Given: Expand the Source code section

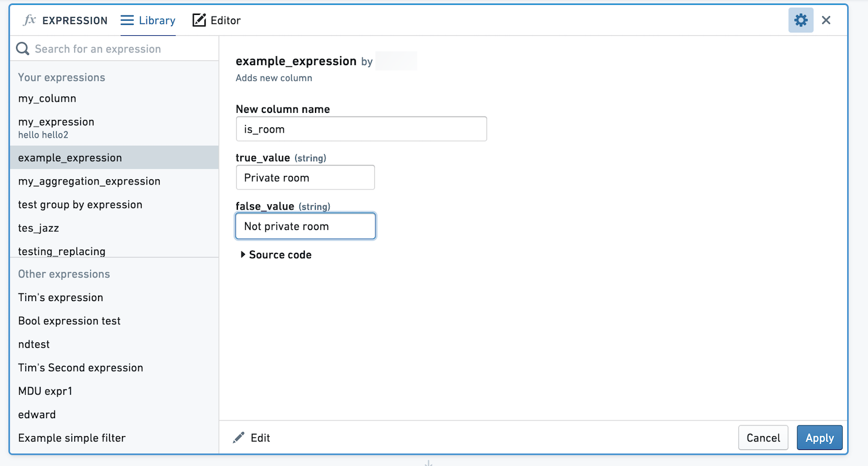Looking at the screenshot, I should pos(276,255).
